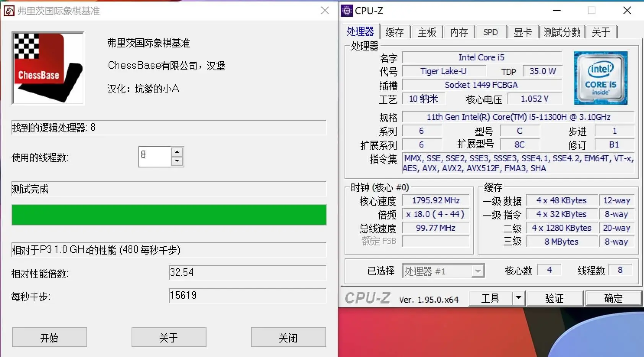The height and width of the screenshot is (357, 644).
Task: Click the 验证 validate button
Action: pyautogui.click(x=555, y=299)
